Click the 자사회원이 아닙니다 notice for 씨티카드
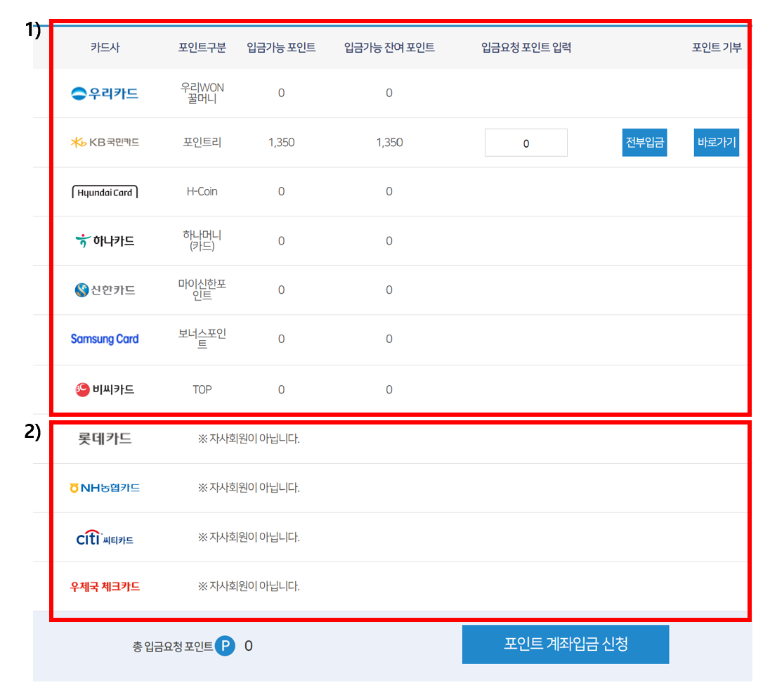Screen dimensions: 770x700 coord(249,538)
